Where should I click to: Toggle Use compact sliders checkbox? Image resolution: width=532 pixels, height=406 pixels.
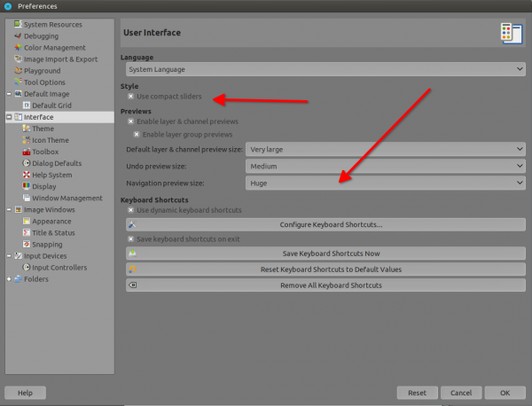(130, 97)
